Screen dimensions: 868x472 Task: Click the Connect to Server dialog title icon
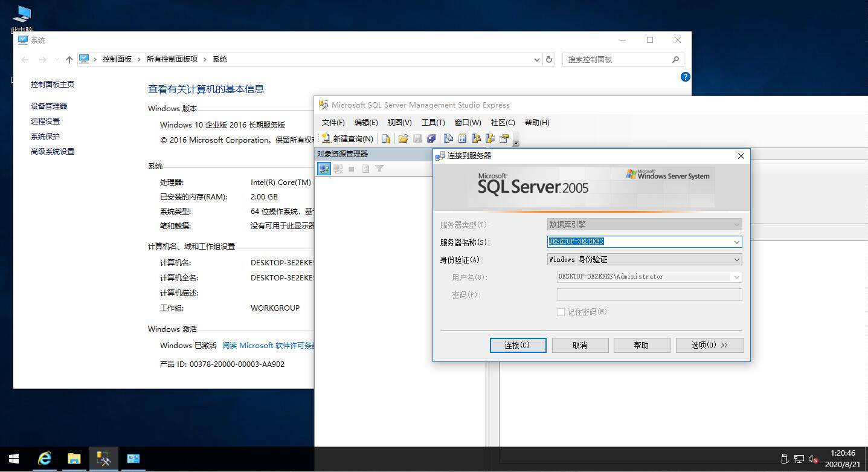440,155
